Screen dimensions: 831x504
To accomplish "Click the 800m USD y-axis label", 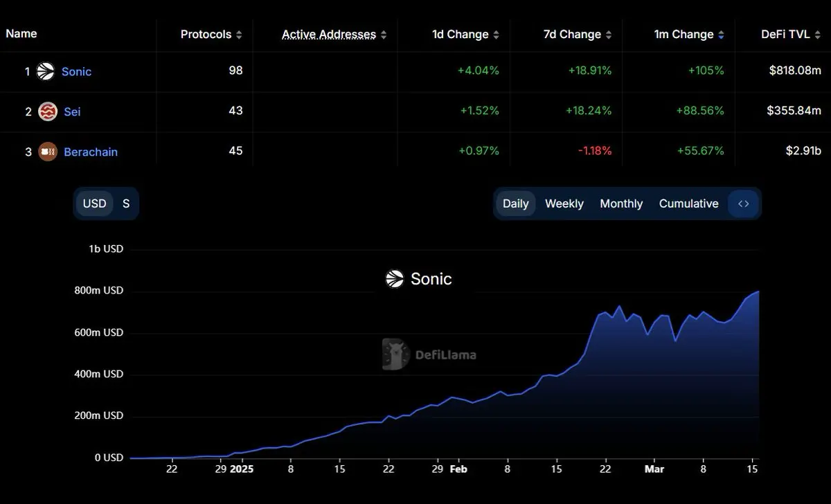I will [99, 291].
